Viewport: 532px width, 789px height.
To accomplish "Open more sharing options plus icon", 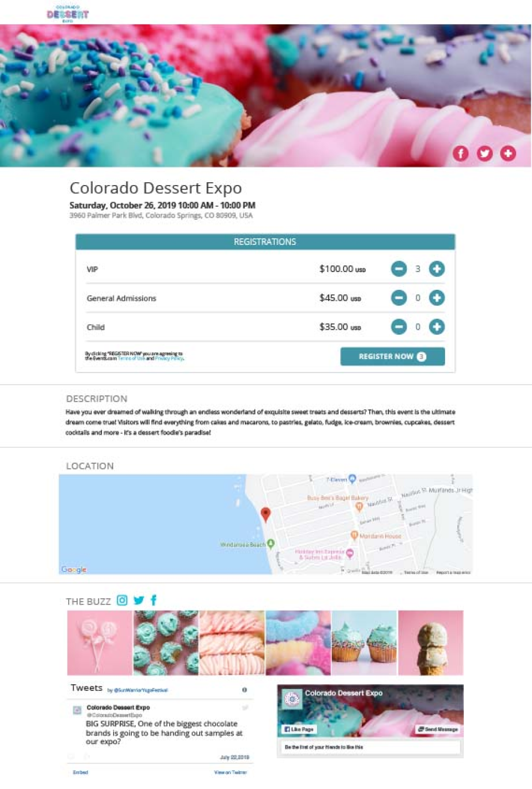I will click(x=508, y=153).
